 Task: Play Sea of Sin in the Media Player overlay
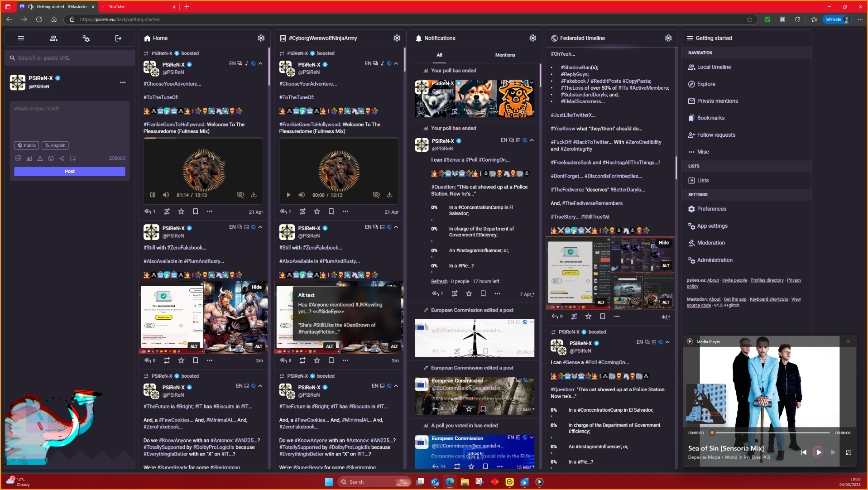coord(818,452)
